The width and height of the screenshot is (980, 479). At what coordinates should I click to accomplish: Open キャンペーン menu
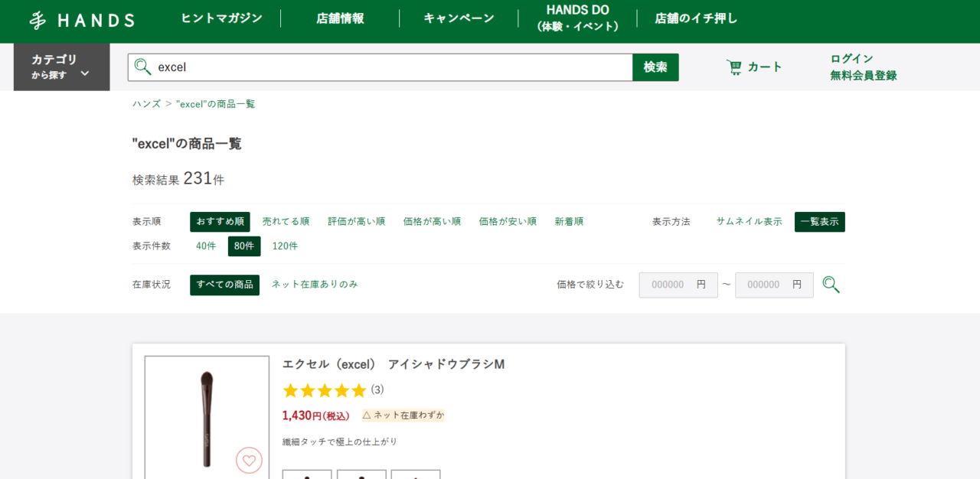pyautogui.click(x=459, y=18)
